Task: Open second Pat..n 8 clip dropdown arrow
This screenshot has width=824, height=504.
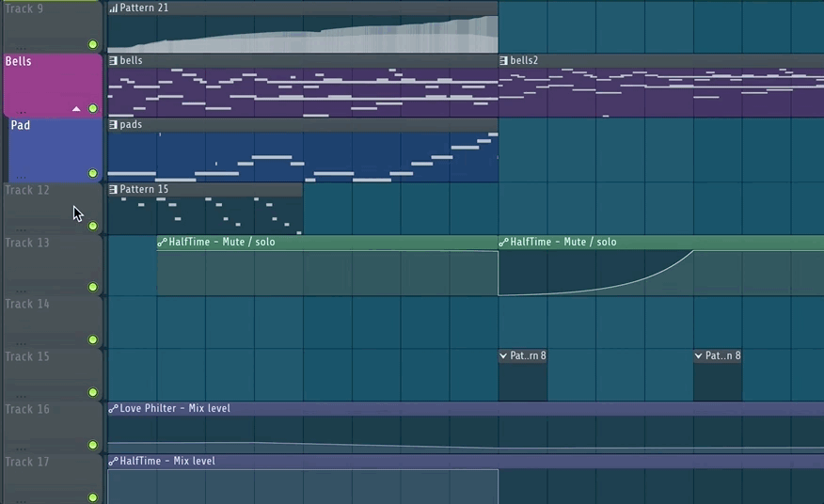Action: coord(698,355)
